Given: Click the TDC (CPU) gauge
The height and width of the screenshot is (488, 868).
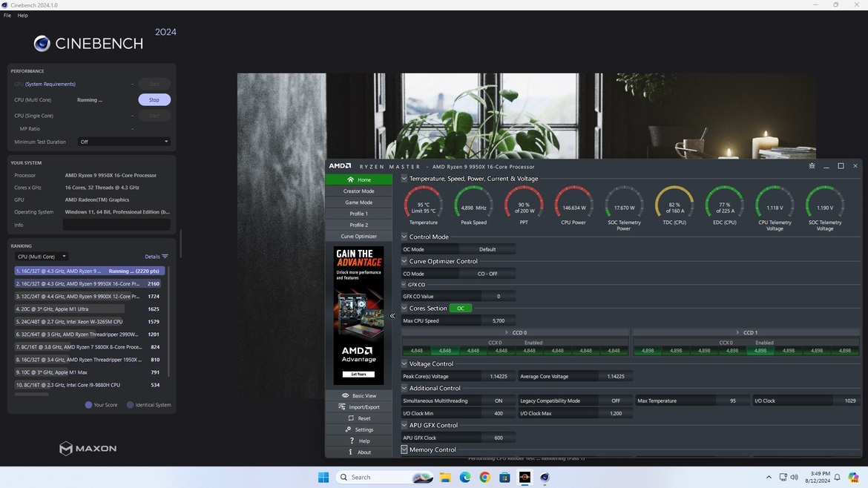Looking at the screenshot, I should click(674, 205).
